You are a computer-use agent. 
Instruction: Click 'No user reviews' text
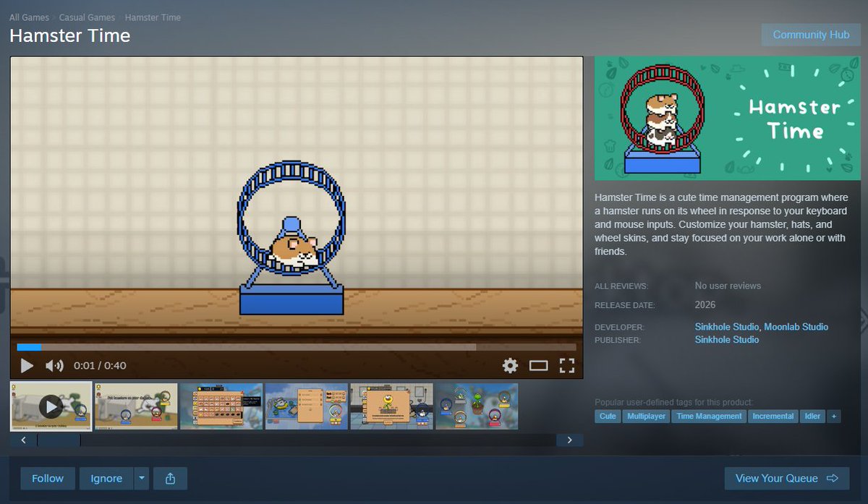728,286
